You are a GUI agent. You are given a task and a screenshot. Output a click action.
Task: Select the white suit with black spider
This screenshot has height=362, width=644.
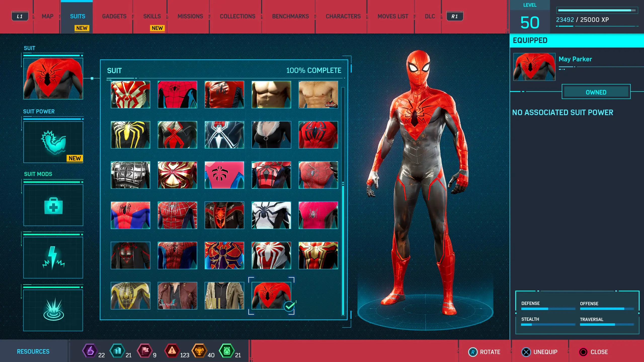click(271, 215)
